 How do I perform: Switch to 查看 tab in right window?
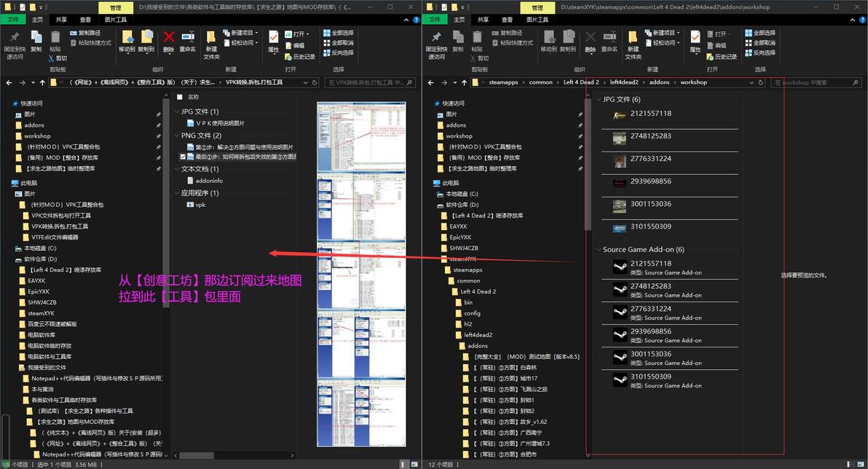(x=507, y=20)
